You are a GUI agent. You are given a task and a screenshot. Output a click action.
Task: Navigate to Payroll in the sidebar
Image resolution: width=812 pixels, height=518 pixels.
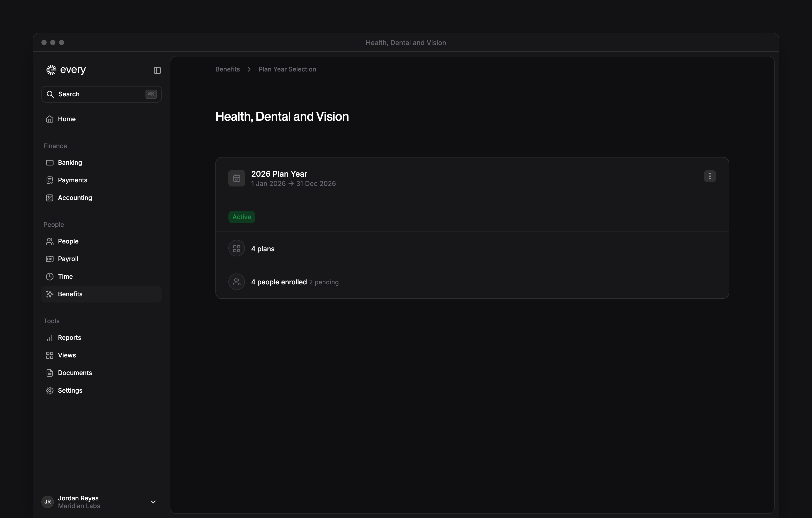102,259
